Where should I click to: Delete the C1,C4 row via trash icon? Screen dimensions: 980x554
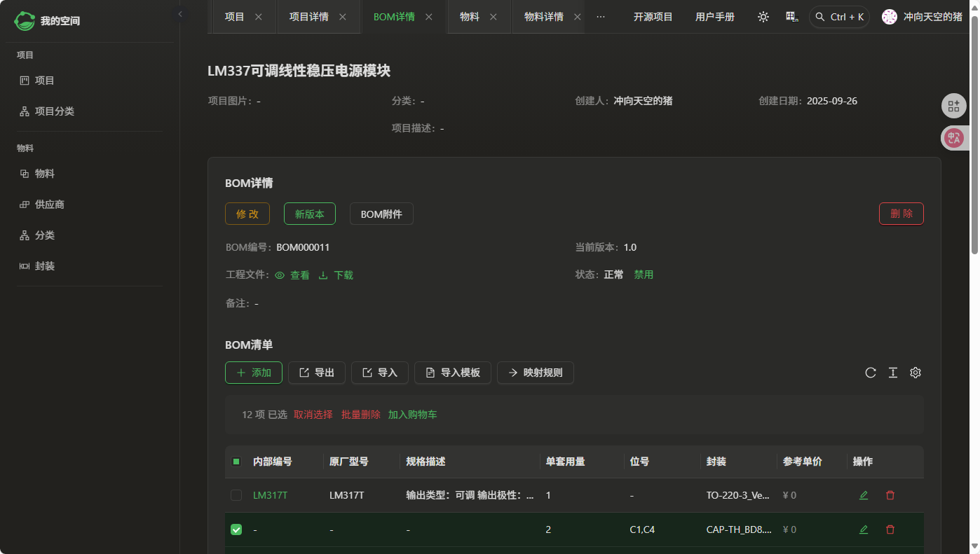click(890, 529)
